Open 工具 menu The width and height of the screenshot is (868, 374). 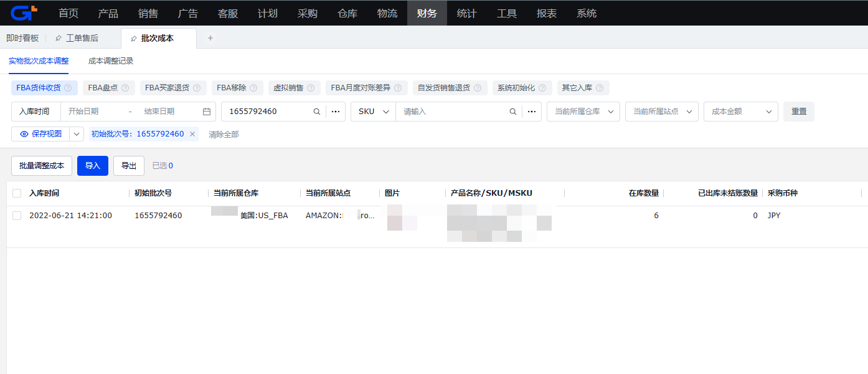[x=507, y=13]
